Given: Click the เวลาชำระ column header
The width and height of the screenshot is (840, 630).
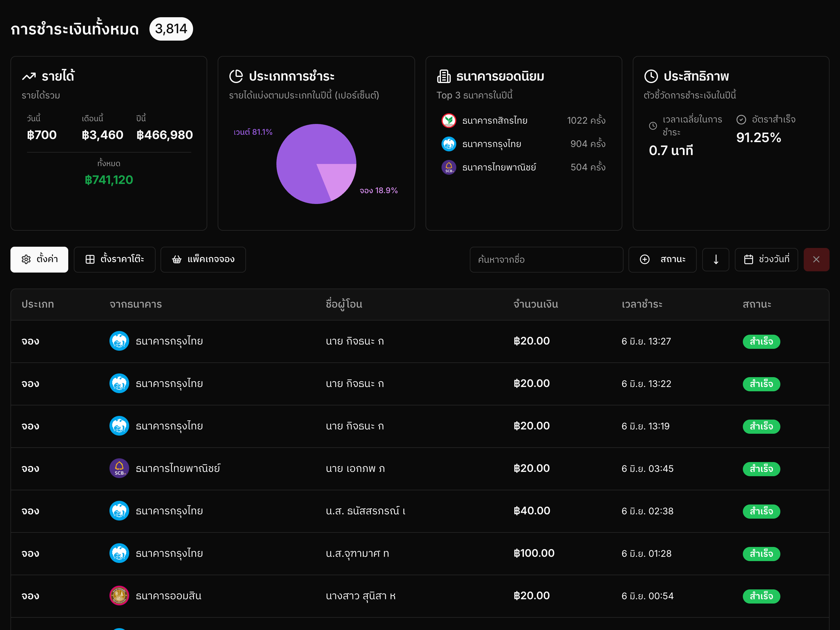Looking at the screenshot, I should point(642,304).
